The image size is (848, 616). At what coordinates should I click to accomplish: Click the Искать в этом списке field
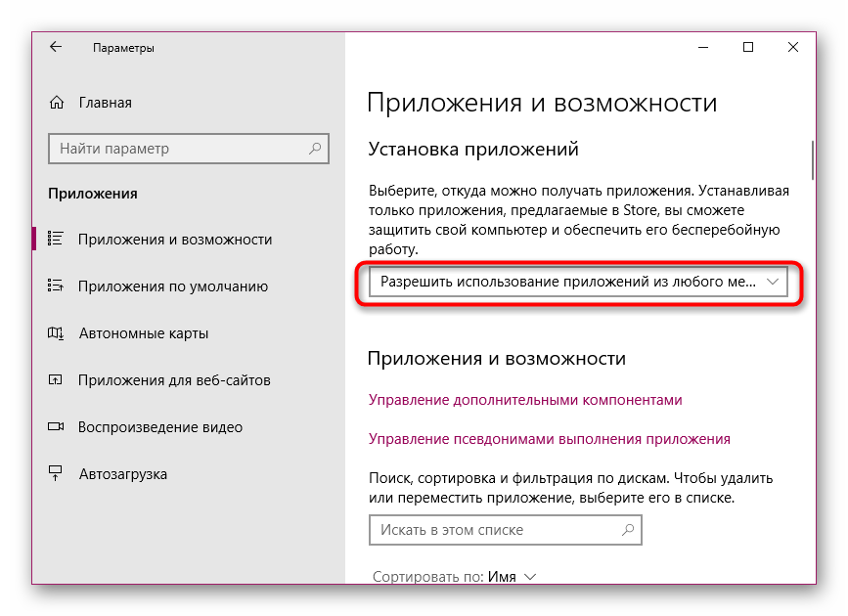click(x=505, y=530)
